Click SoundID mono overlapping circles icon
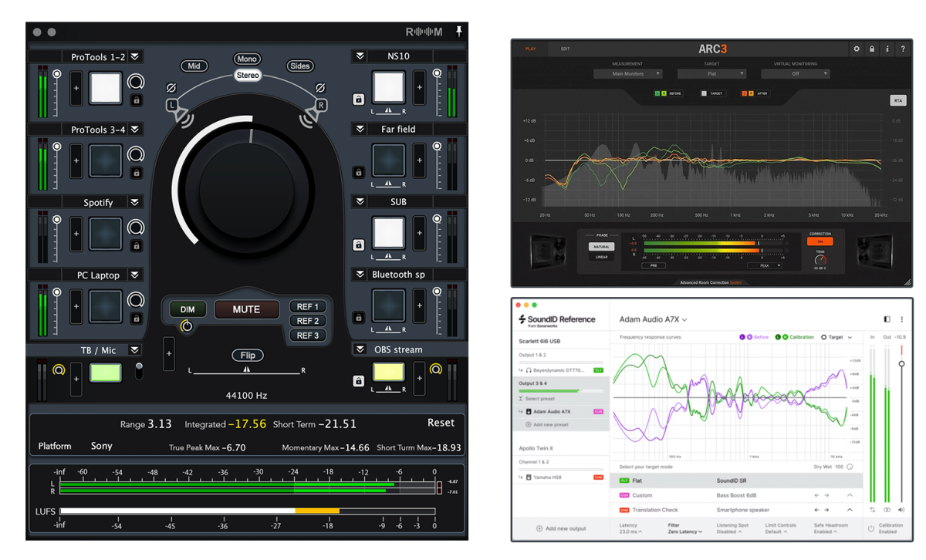The image size is (926, 560). [887, 510]
